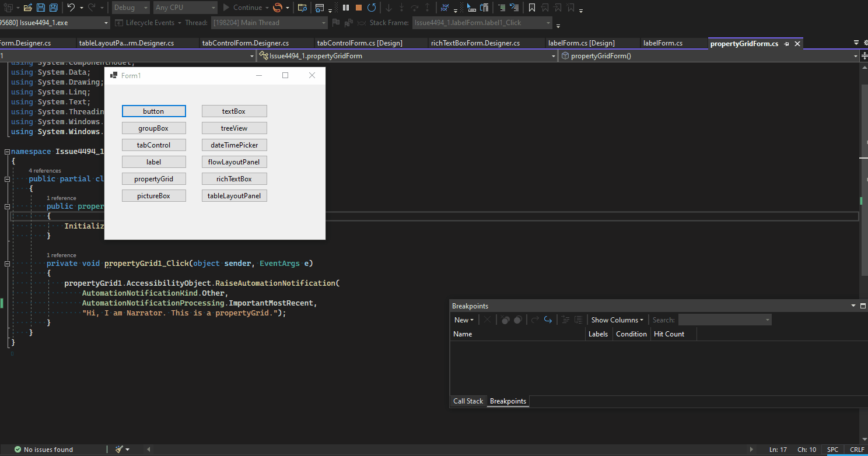
Task: Maximize the Breakpoints panel
Action: point(863,306)
